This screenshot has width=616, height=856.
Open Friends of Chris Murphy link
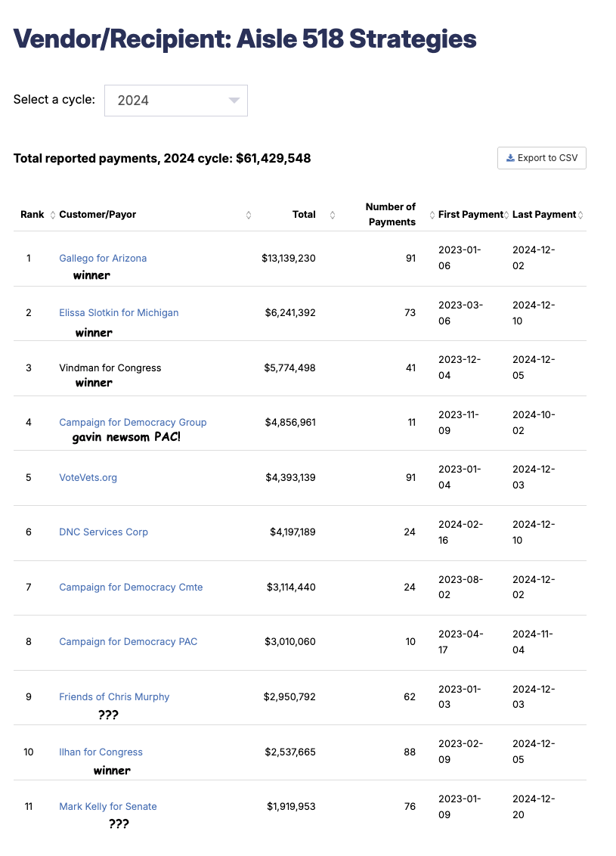(x=114, y=697)
